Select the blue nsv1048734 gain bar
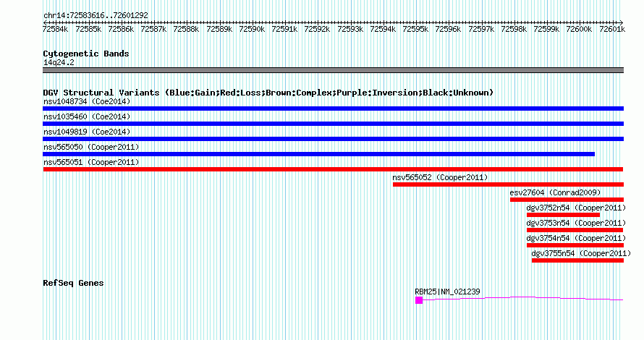644x340 pixels. [x=333, y=109]
